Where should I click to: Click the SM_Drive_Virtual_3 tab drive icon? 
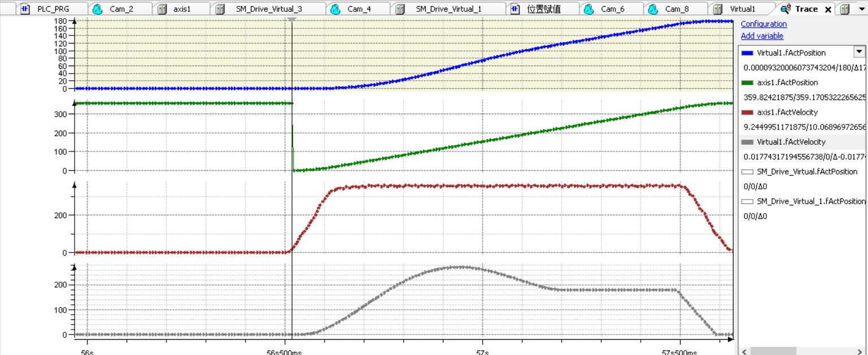click(220, 9)
